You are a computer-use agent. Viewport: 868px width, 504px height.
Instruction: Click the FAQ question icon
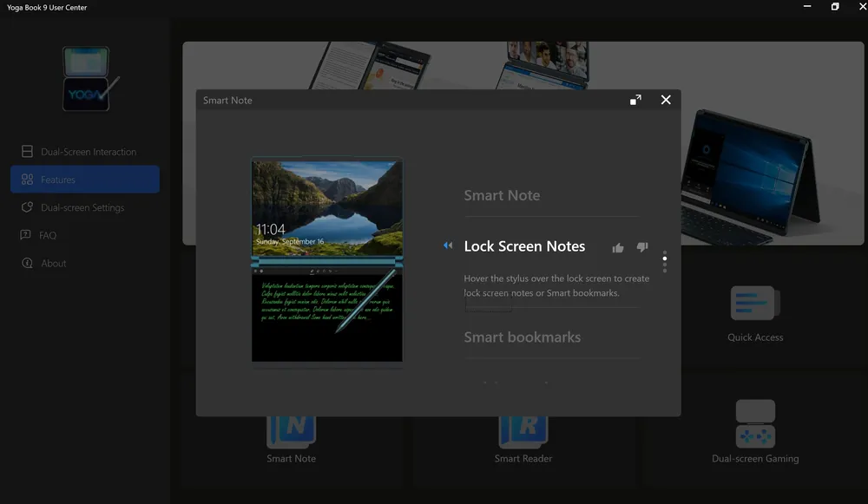(25, 234)
